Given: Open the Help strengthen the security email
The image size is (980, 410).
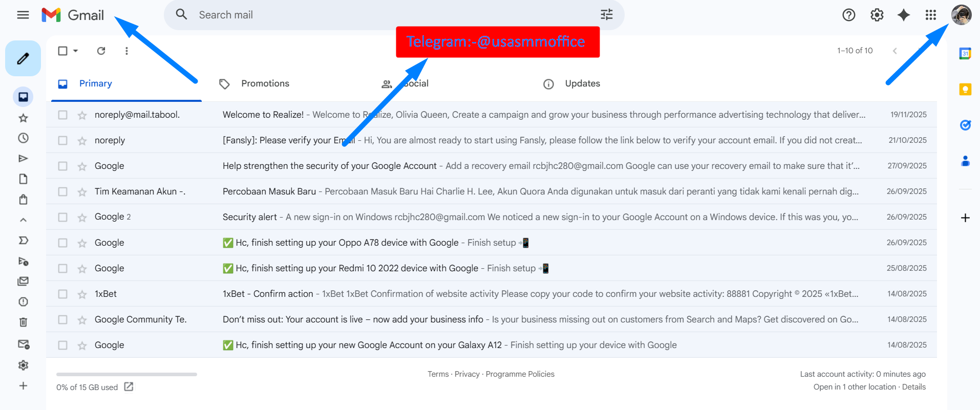Looking at the screenshot, I should point(492,166).
